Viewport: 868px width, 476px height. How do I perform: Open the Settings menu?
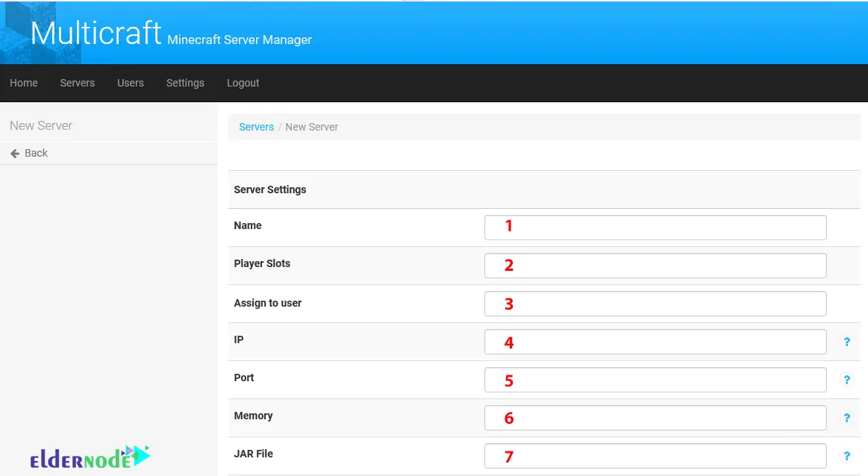coord(185,83)
